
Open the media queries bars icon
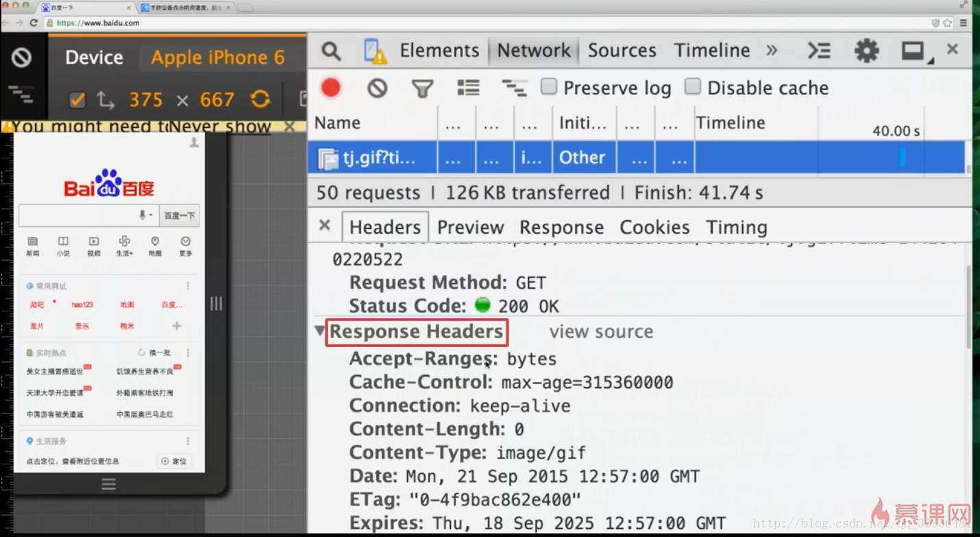pyautogui.click(x=21, y=95)
